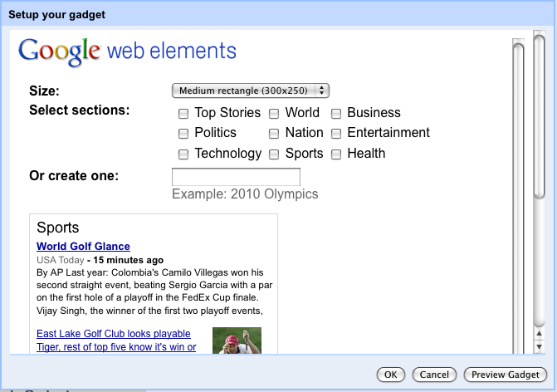557x392 pixels.
Task: Tick the Health checkbox
Action: pos(337,154)
